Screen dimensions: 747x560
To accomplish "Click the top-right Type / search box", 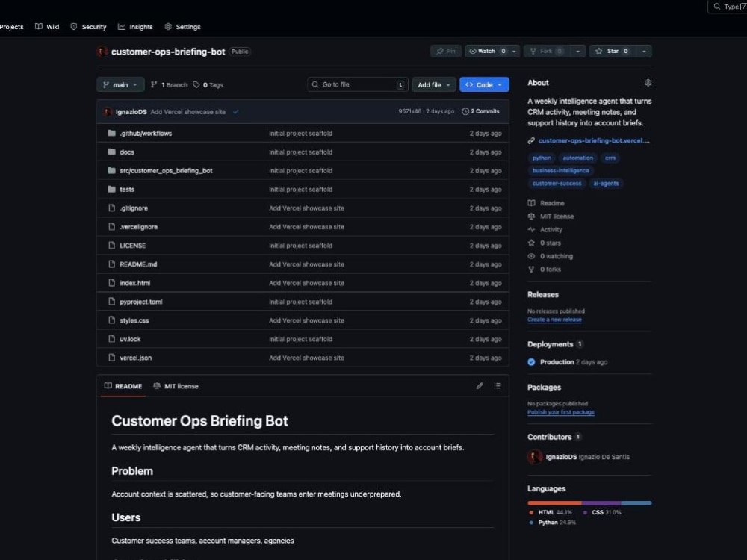I will tap(728, 7).
